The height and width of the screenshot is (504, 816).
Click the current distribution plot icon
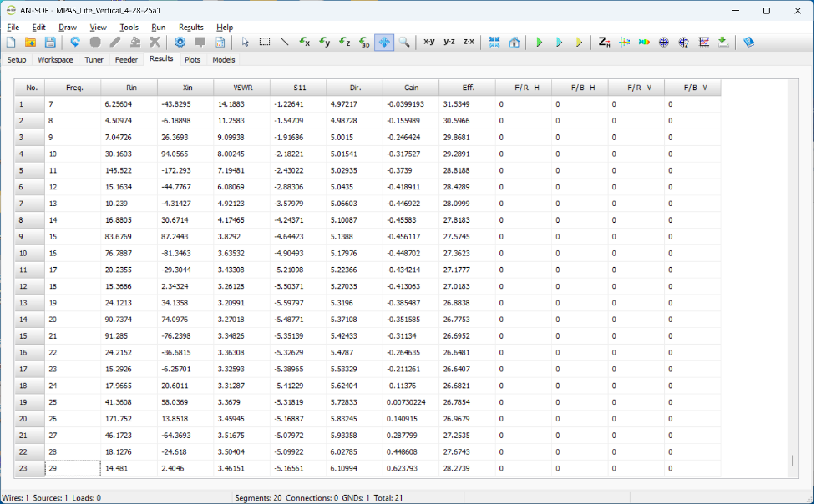coord(625,43)
